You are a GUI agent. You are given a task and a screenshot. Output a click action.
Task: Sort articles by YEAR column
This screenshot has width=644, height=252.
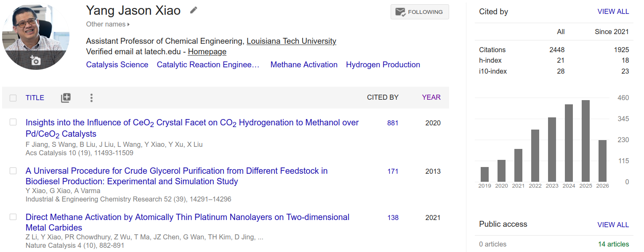(431, 97)
